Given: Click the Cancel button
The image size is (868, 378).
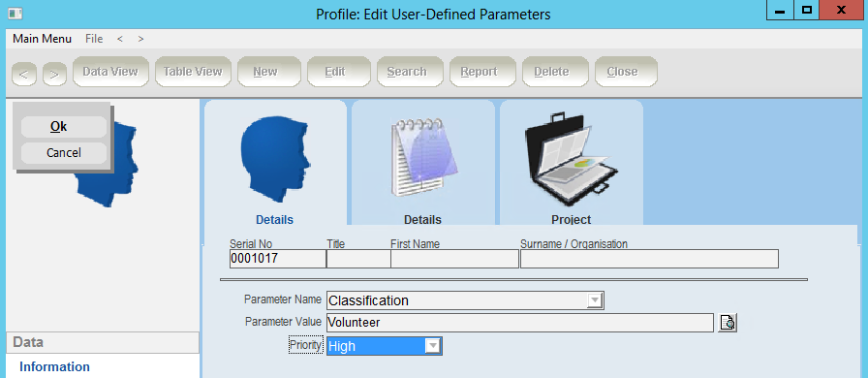Looking at the screenshot, I should (64, 153).
